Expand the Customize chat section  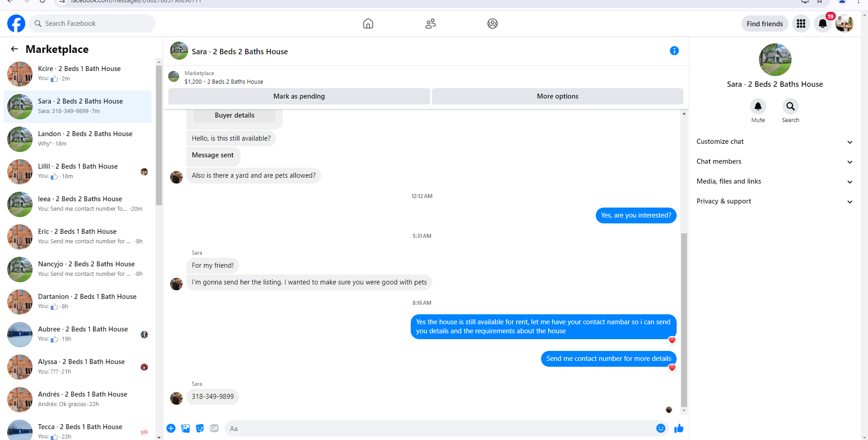(x=774, y=142)
